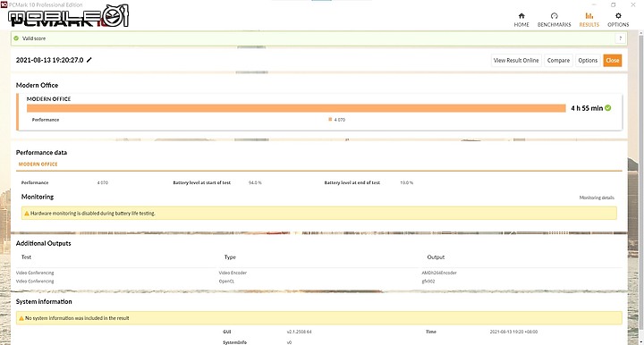The width and height of the screenshot is (644, 345).
Task: Click Video Conferencing in the Video Encoder row
Action: click(x=35, y=273)
